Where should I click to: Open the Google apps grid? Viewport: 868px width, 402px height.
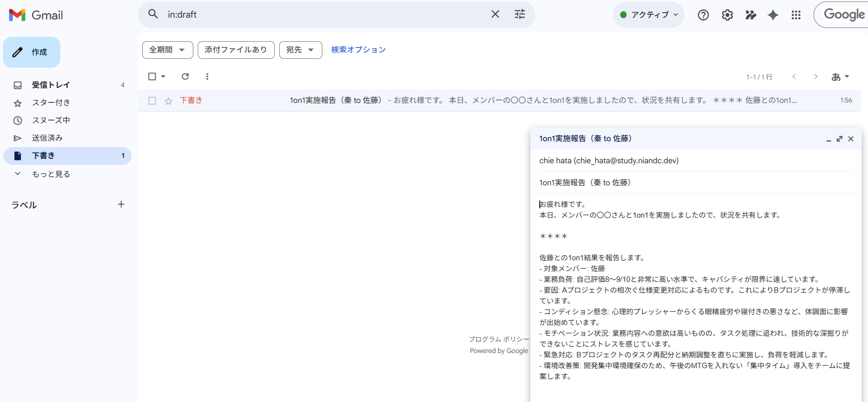pyautogui.click(x=796, y=15)
